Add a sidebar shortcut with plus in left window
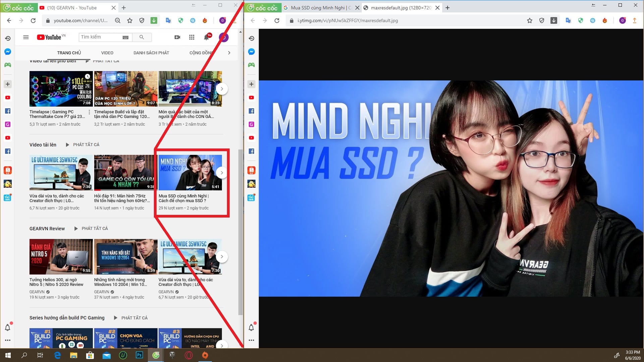644x362 pixels. click(x=8, y=84)
